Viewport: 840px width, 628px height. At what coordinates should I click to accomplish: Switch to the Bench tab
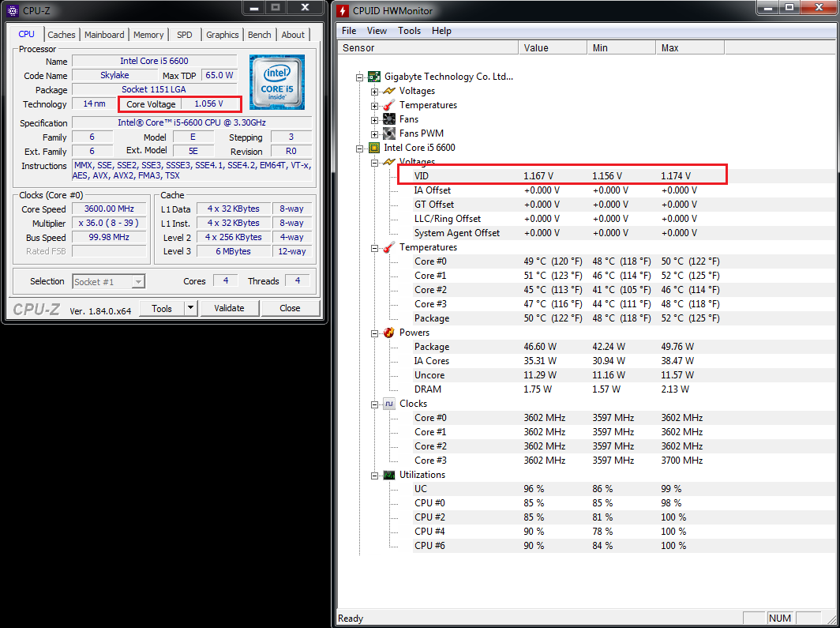[260, 35]
